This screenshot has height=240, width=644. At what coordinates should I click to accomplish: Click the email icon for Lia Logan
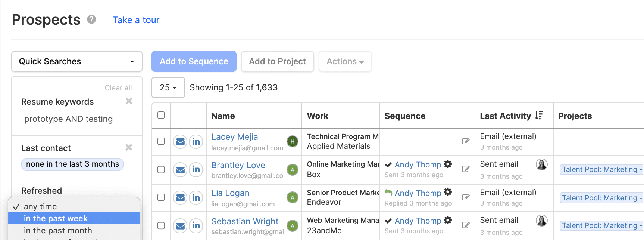point(180,198)
